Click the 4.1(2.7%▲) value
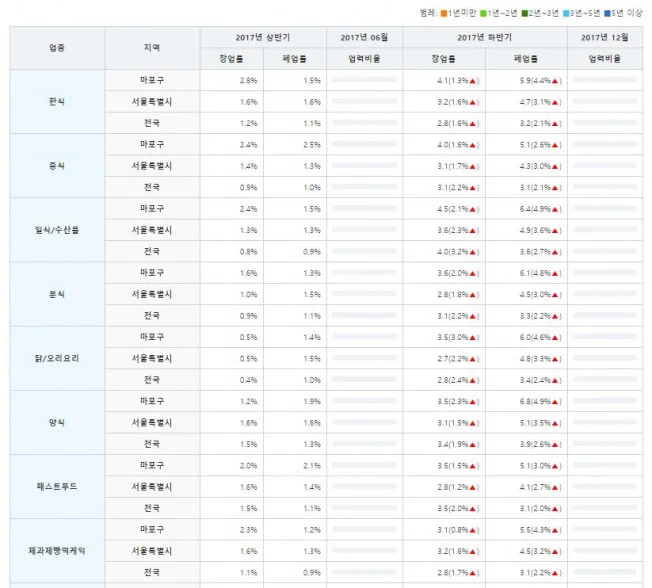This screenshot has height=588, width=652. [x=541, y=487]
